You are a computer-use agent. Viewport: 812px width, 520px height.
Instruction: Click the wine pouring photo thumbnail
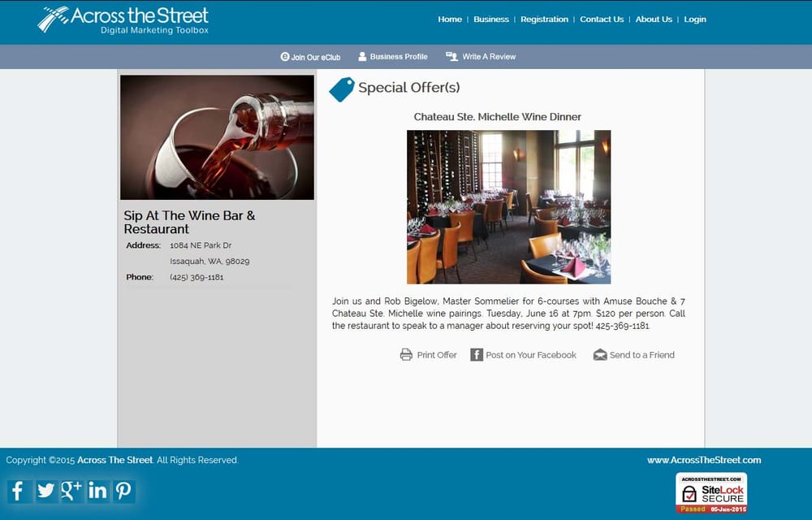tap(217, 137)
